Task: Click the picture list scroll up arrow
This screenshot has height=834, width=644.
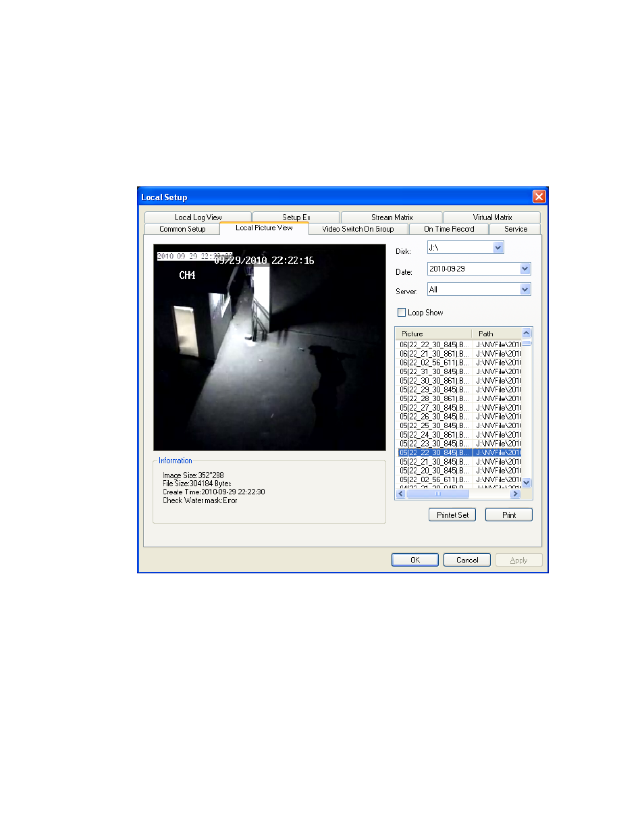Action: point(527,333)
